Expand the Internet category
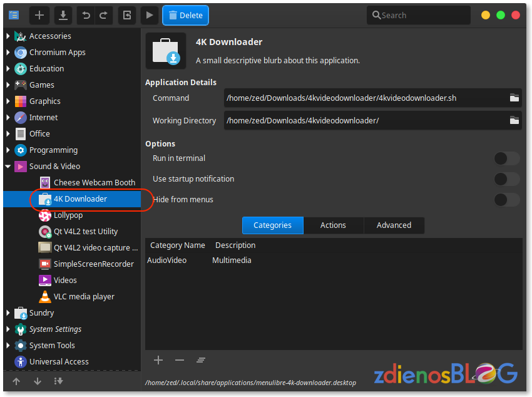The width and height of the screenshot is (532, 397). point(7,117)
